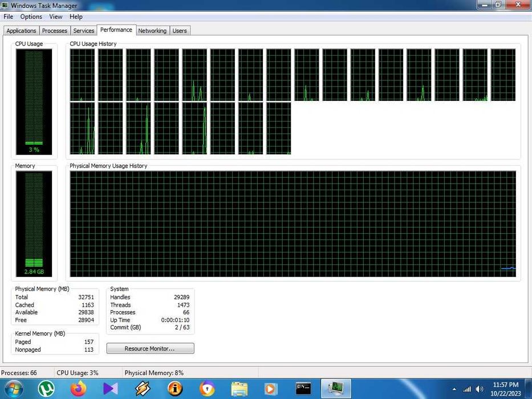The height and width of the screenshot is (399, 532).
Task: Open the Help menu
Action: pos(76,17)
